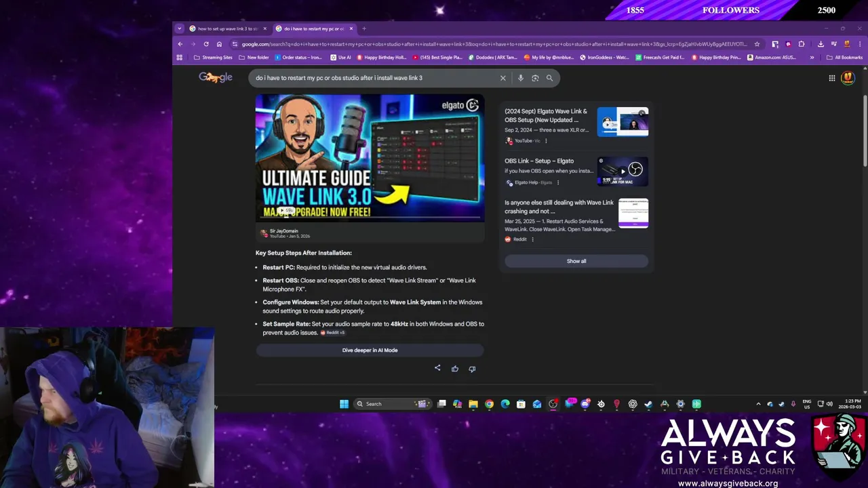The height and width of the screenshot is (488, 868).
Task: Open a new Chrome tab
Action: tap(364, 28)
